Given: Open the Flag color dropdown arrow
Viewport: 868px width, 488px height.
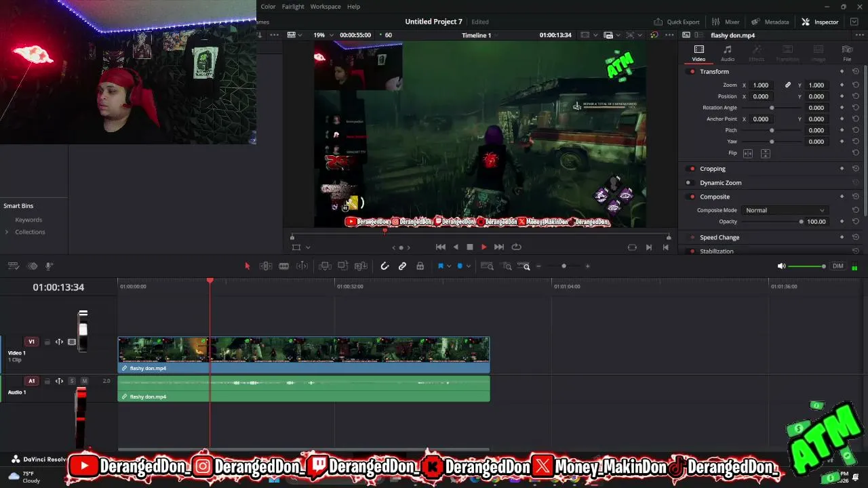Looking at the screenshot, I should pos(448,266).
